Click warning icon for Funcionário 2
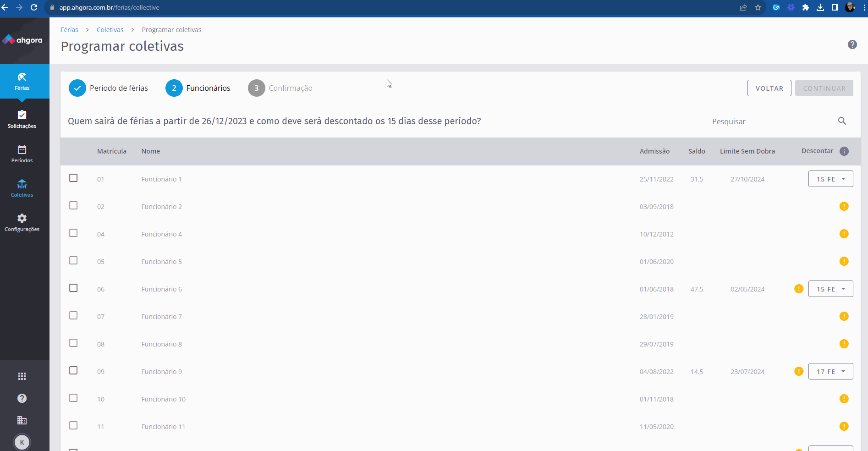This screenshot has width=868, height=451. 844,206
